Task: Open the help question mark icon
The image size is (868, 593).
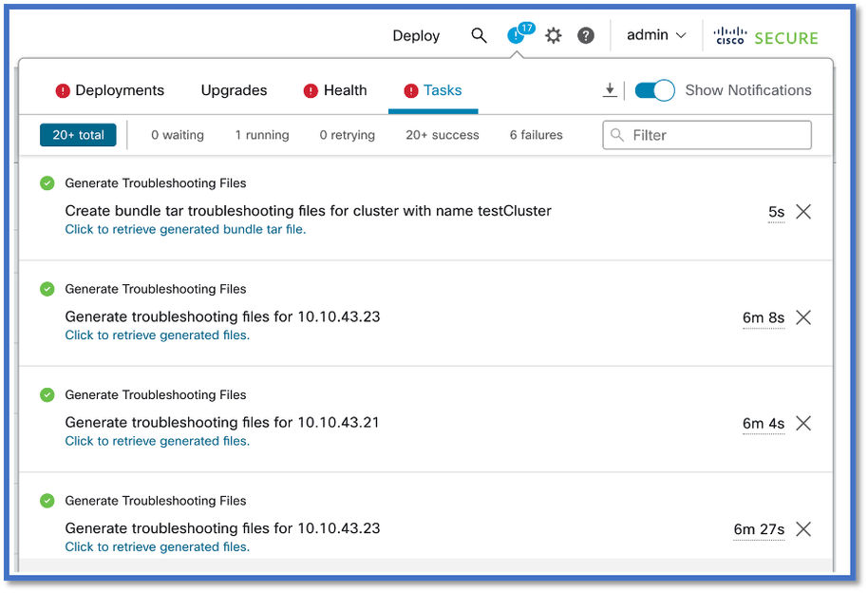Action: [586, 35]
